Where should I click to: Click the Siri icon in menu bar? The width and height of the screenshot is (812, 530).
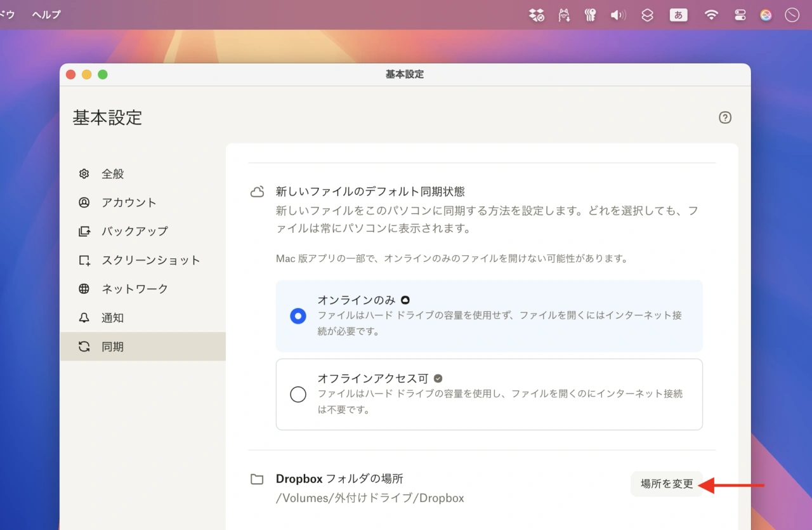(x=766, y=15)
